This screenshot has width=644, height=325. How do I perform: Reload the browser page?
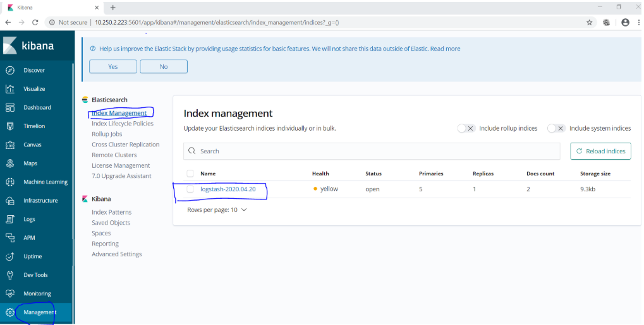[35, 23]
